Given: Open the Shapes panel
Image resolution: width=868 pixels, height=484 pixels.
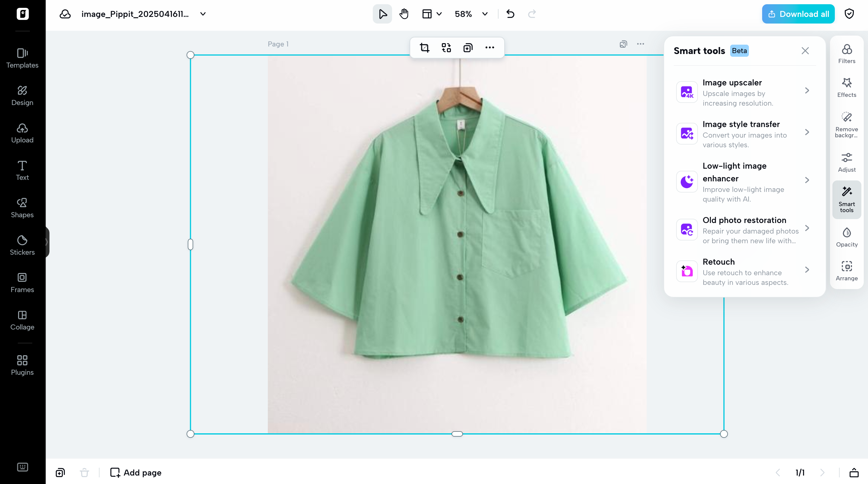Looking at the screenshot, I should pyautogui.click(x=22, y=208).
